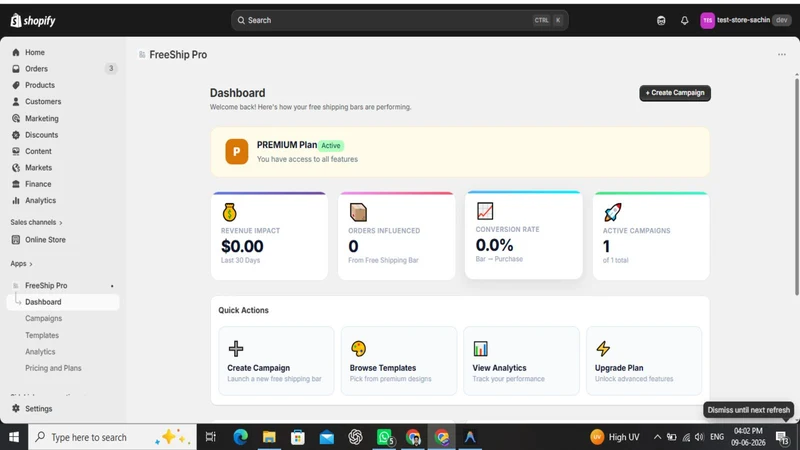Open Task View on taskbar

[x=210, y=437]
